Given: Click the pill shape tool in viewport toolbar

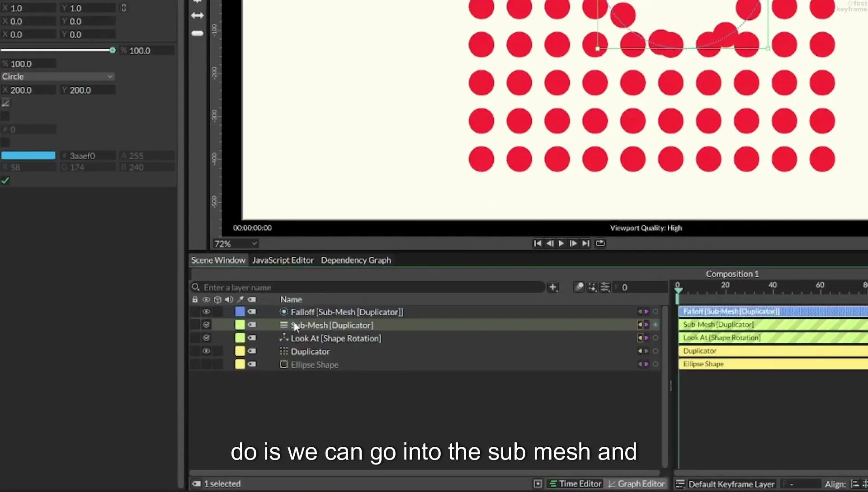Looking at the screenshot, I should (x=198, y=33).
